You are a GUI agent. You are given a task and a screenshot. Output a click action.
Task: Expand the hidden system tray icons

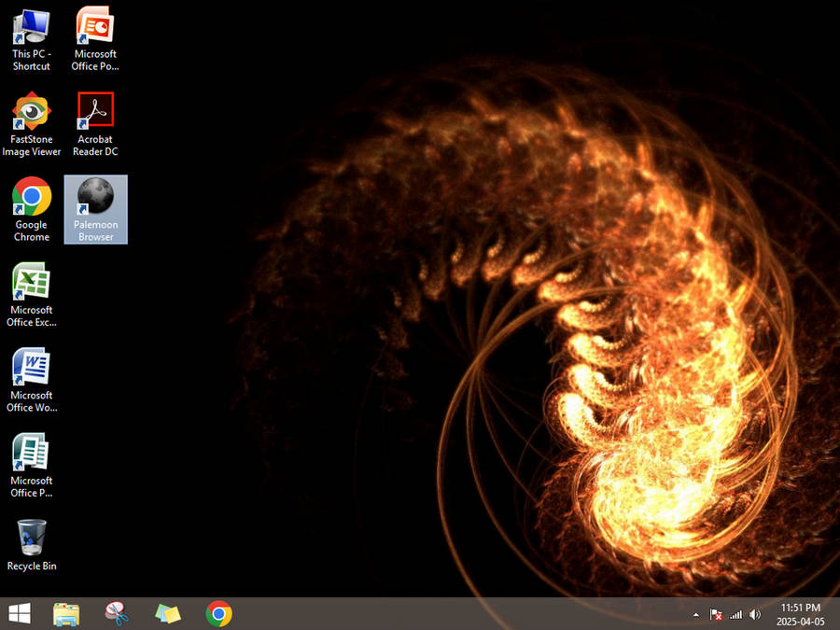click(x=695, y=615)
